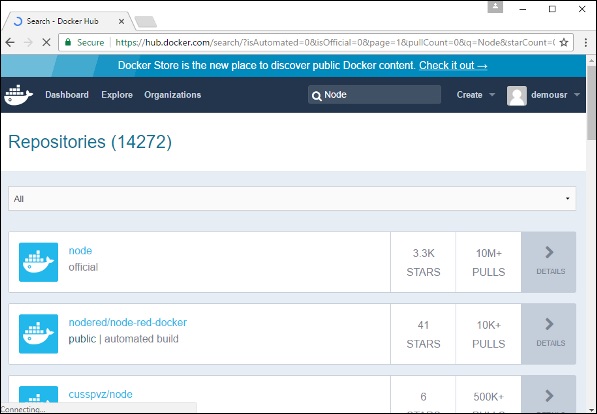Open Chrome three-dot menu
Screen dimensions: 597x414
586,42
